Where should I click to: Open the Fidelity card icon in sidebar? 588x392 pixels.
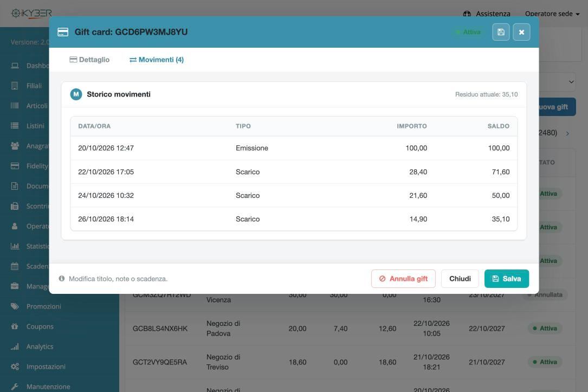tap(15, 166)
